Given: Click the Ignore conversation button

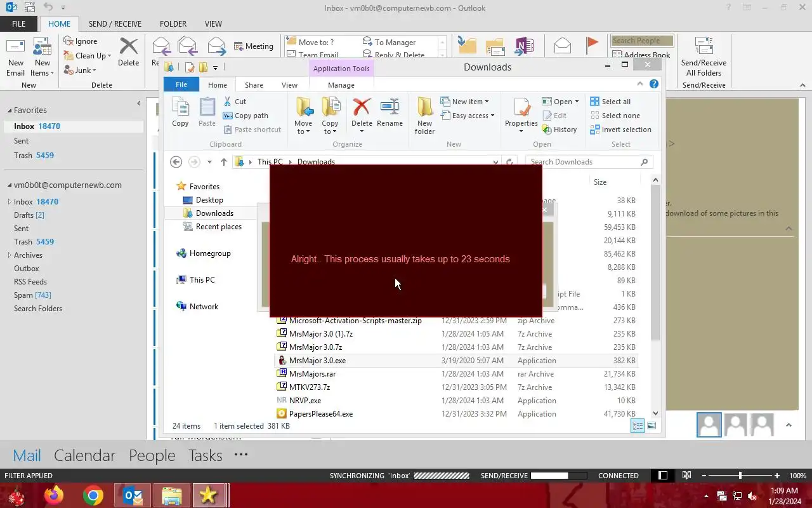Looking at the screenshot, I should tap(81, 41).
